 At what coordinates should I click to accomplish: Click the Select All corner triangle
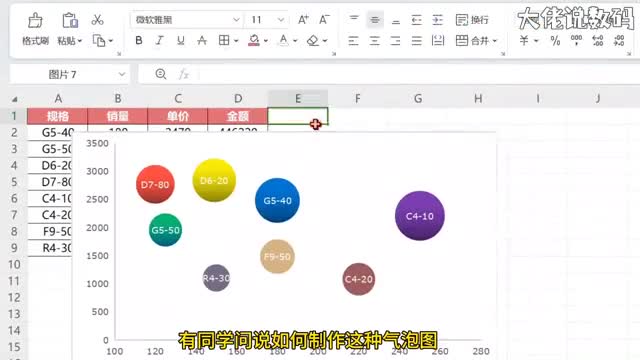point(14,99)
